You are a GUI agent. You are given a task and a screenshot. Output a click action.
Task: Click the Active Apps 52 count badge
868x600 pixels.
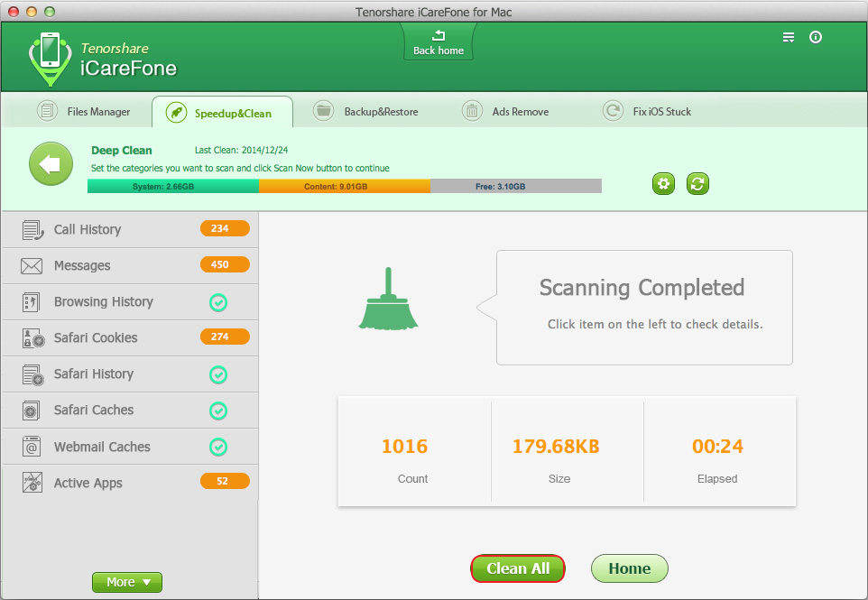point(225,481)
